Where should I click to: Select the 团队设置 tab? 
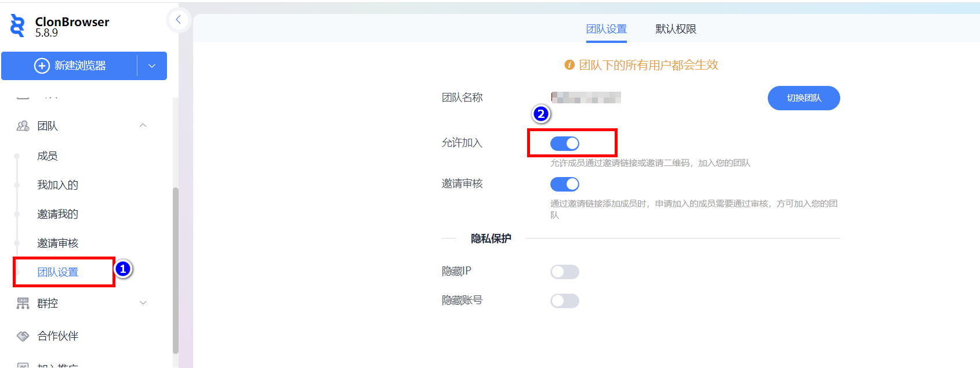coord(607,29)
